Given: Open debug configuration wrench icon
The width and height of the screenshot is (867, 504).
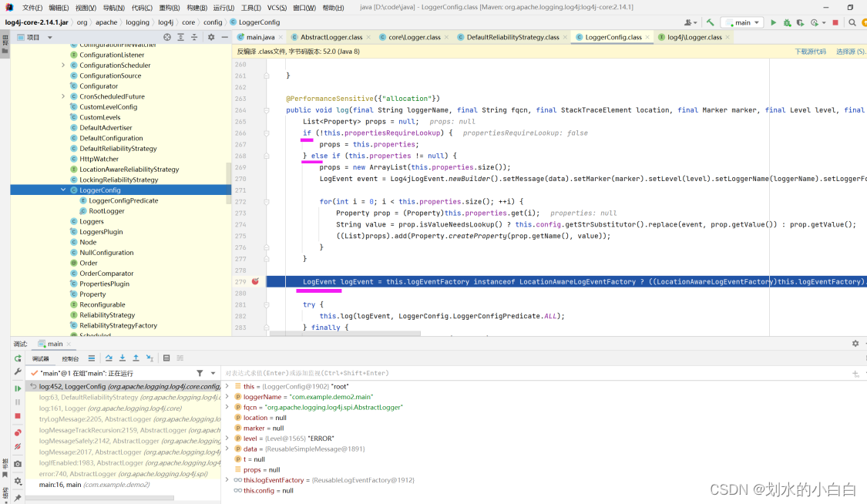Looking at the screenshot, I should coord(18,371).
